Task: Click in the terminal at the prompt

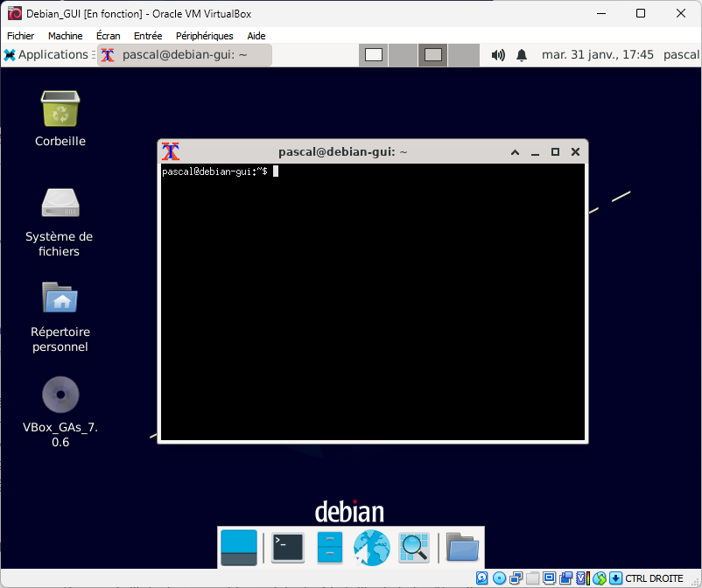Action: (276, 171)
